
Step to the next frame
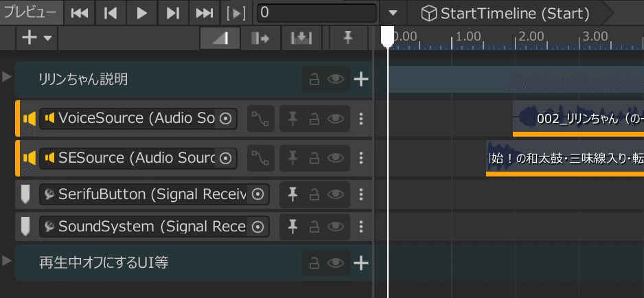point(173,12)
